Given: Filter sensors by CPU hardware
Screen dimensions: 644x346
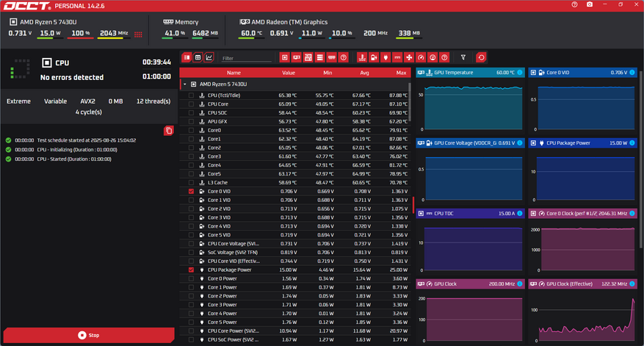Looking at the screenshot, I should [284, 57].
